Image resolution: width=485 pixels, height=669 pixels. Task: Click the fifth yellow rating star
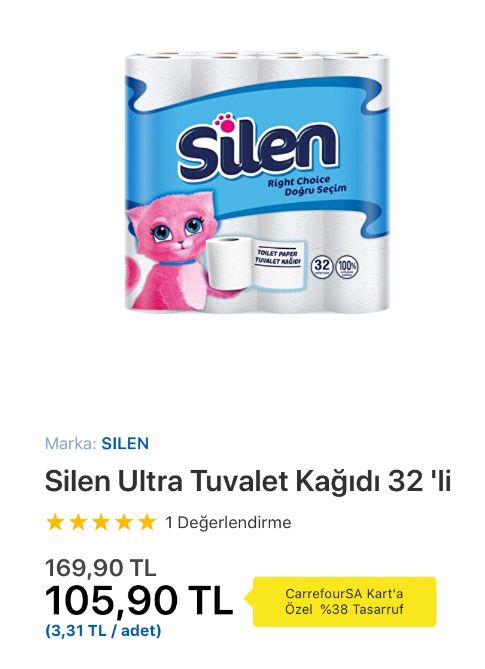point(147,522)
